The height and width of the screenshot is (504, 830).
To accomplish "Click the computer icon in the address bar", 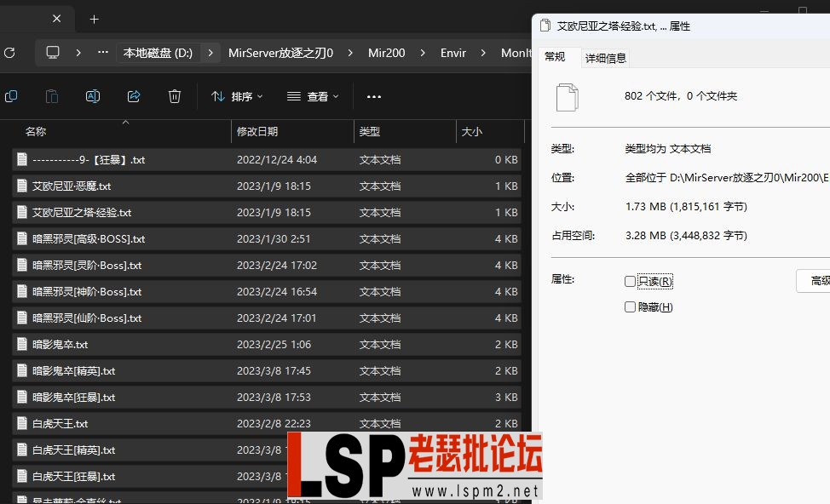I will click(52, 52).
